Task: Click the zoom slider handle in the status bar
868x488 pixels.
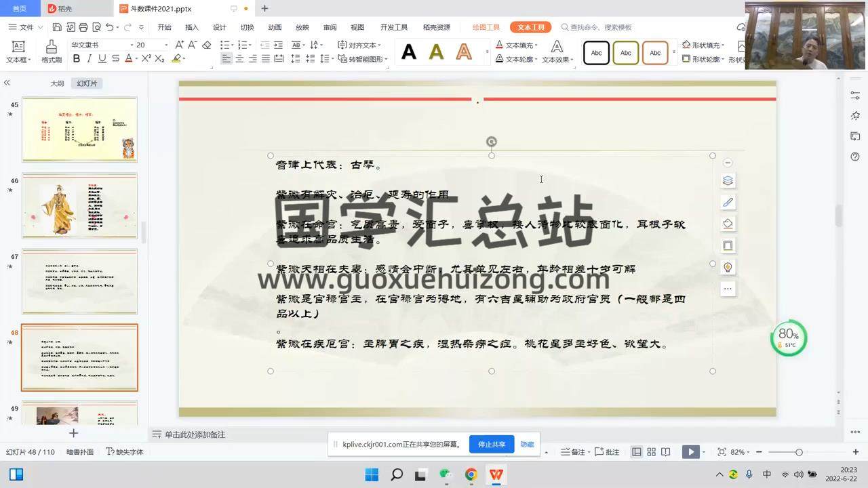Action: 799,452
